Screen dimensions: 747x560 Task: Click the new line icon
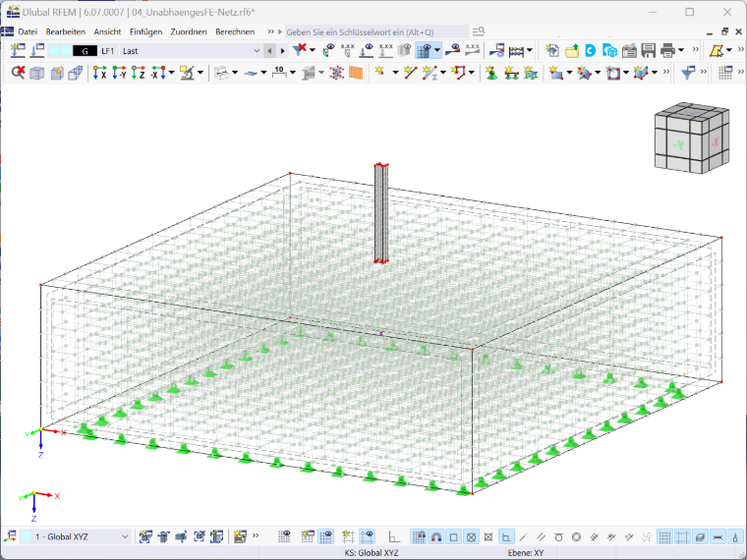(x=410, y=73)
